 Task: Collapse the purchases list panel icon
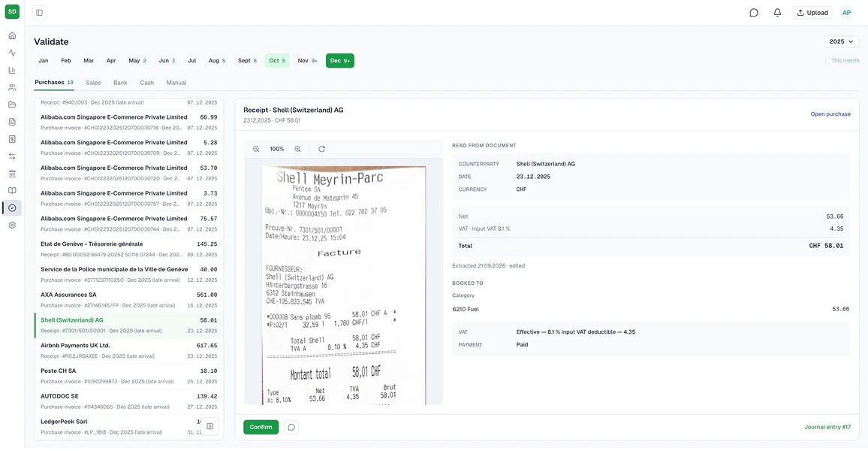coord(210,426)
